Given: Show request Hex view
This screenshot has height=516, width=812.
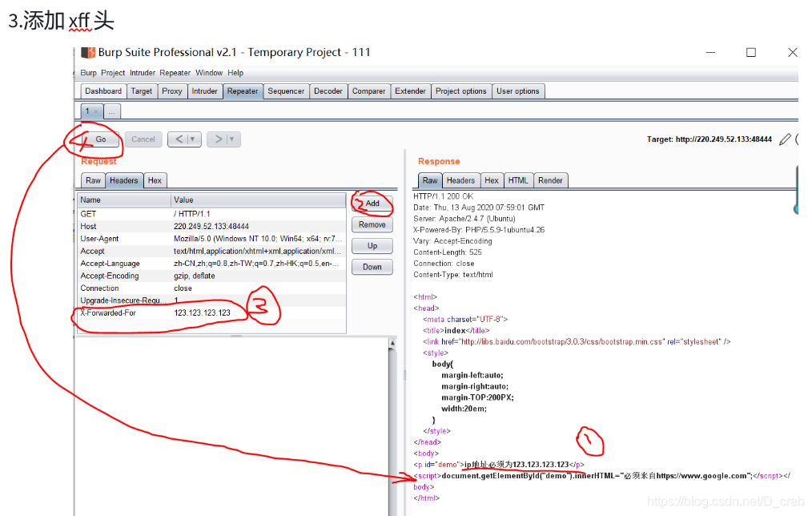Looking at the screenshot, I should click(x=155, y=180).
